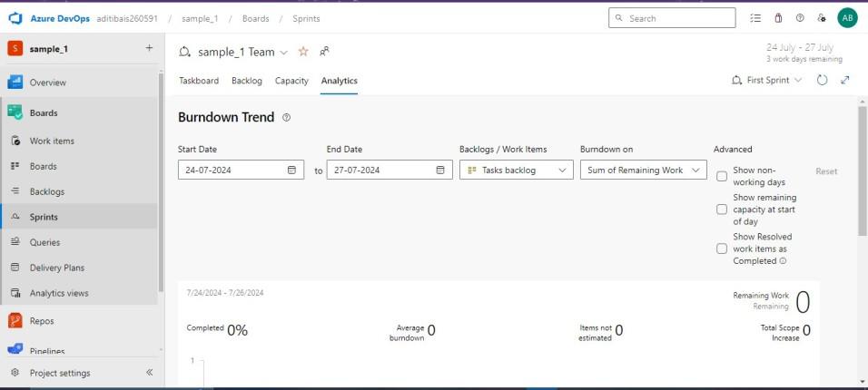
Task: Click the Search input field
Action: pos(676,18)
